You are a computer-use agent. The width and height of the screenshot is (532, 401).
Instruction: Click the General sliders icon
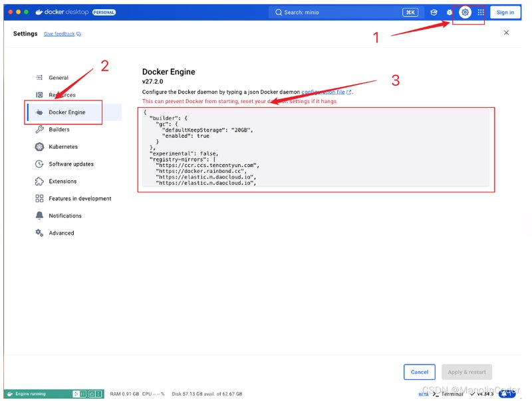39,78
